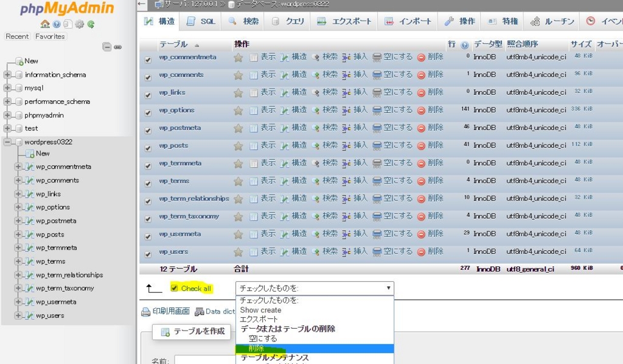
Task: Select エクスポート in the dropdown list
Action: (315, 319)
